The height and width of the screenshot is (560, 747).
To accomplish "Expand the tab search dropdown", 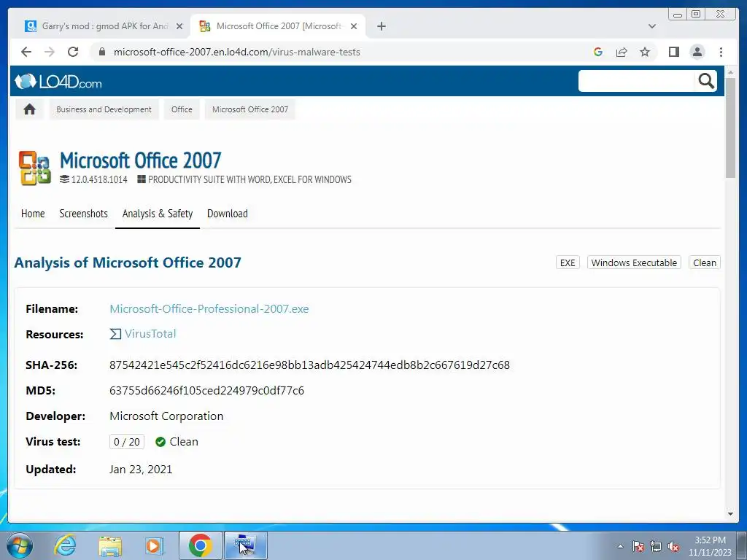I will (x=651, y=26).
